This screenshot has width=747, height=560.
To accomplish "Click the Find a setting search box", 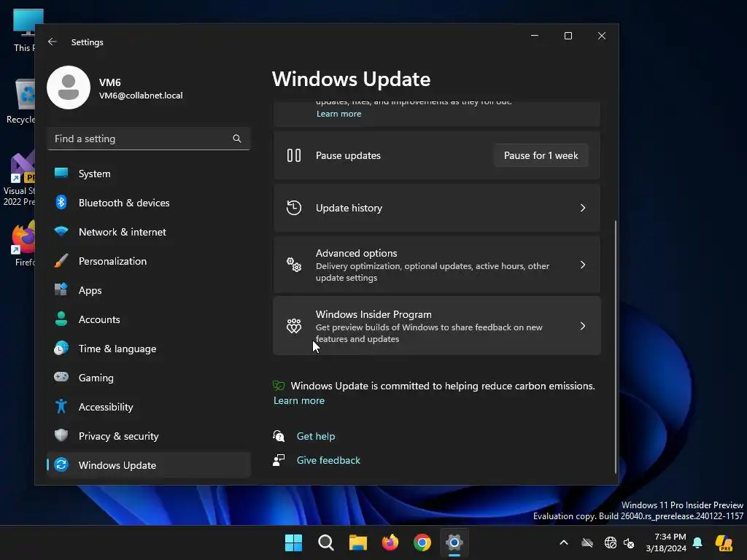I will point(149,139).
